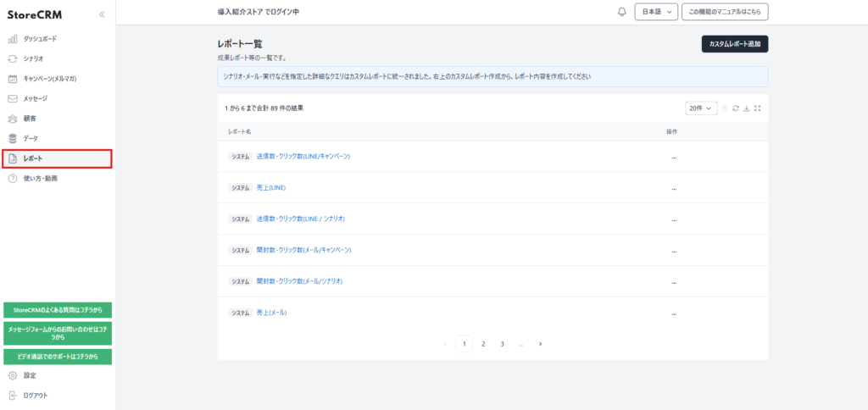Open ダッシュボード from the sidebar
This screenshot has height=410, width=868.
(41, 39)
